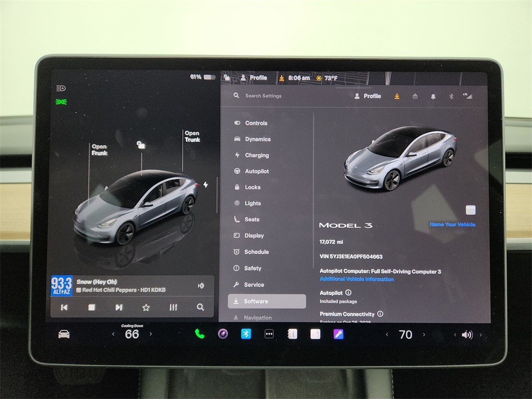Open the car controls icon in bottom bar
532x399 pixels.
[64, 335]
